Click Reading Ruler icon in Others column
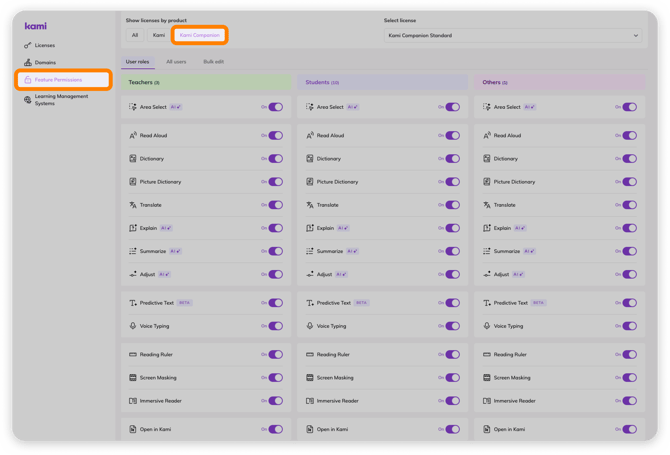Screen dimensions: 670x455 (487, 355)
